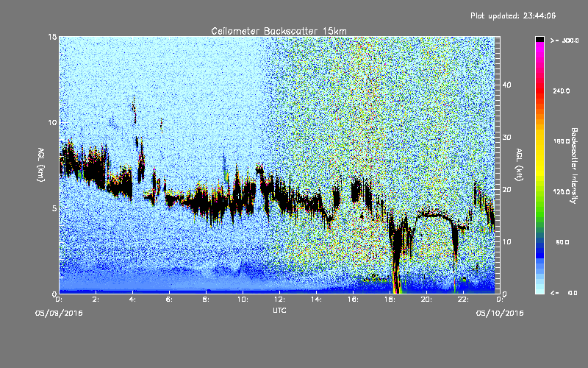This screenshot has height=368, width=588.
Task: Click the 6: hour tick label
Action: point(170,300)
